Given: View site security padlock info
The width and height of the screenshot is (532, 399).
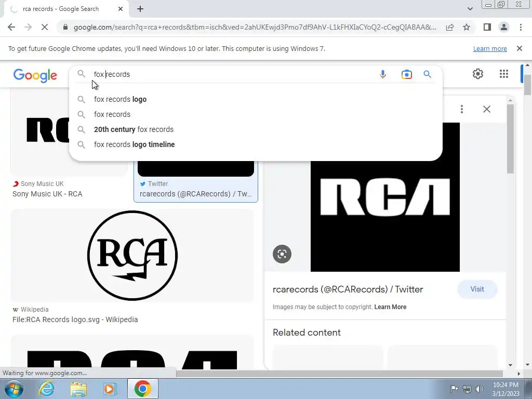Looking at the screenshot, I should click(65, 27).
